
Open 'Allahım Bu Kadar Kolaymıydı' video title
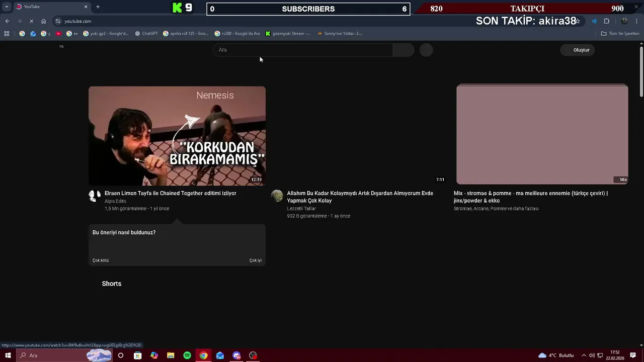(360, 197)
